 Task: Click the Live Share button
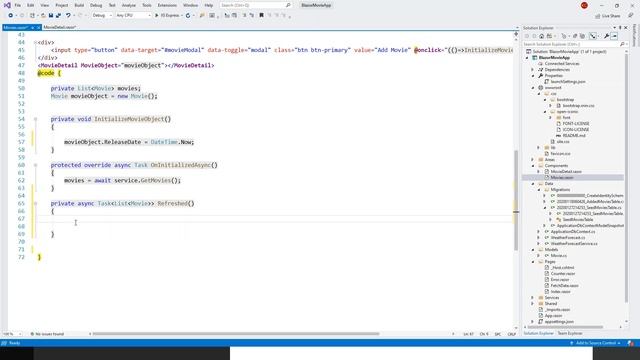click(608, 16)
